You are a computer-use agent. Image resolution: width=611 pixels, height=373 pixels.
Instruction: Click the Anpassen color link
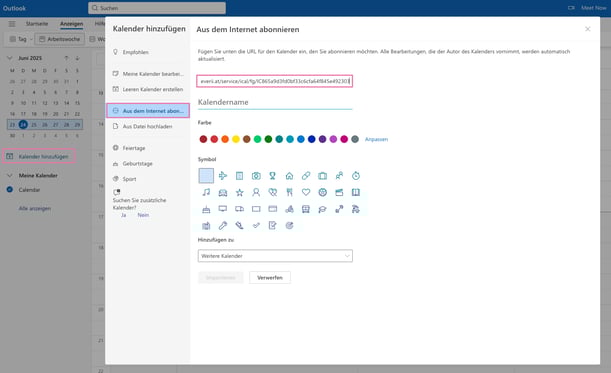point(376,139)
